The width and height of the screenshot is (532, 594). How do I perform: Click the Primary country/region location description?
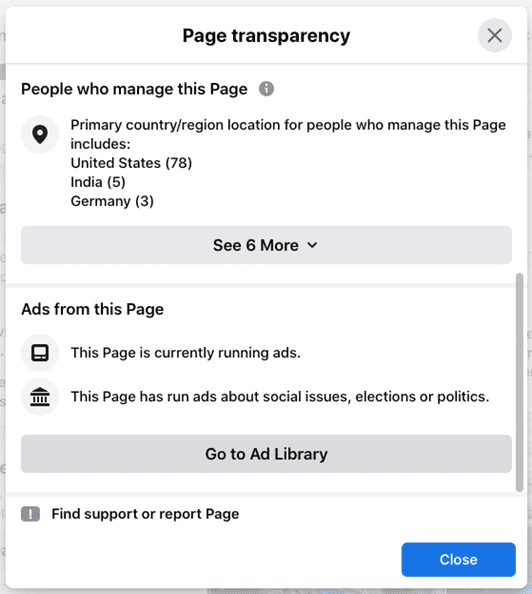click(x=288, y=134)
